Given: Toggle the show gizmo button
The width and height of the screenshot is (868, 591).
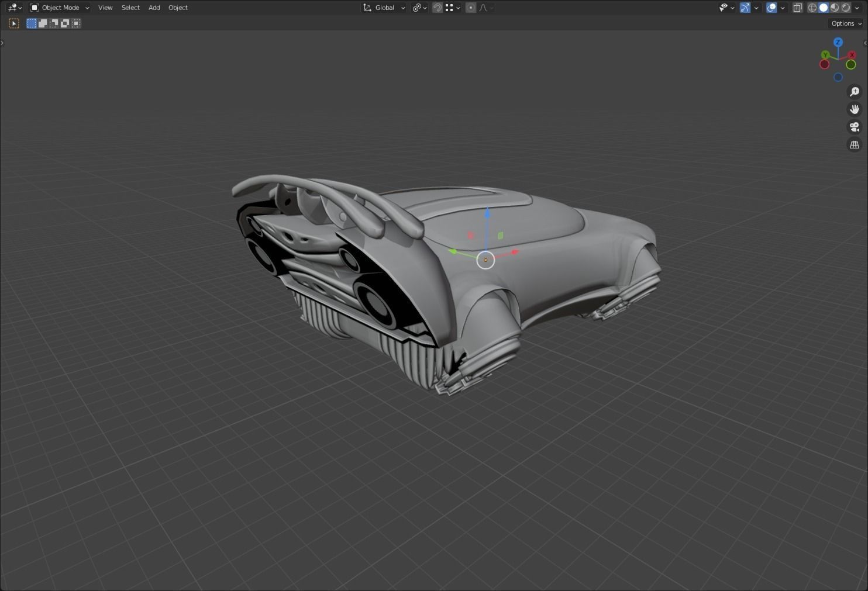Looking at the screenshot, I should coord(745,8).
